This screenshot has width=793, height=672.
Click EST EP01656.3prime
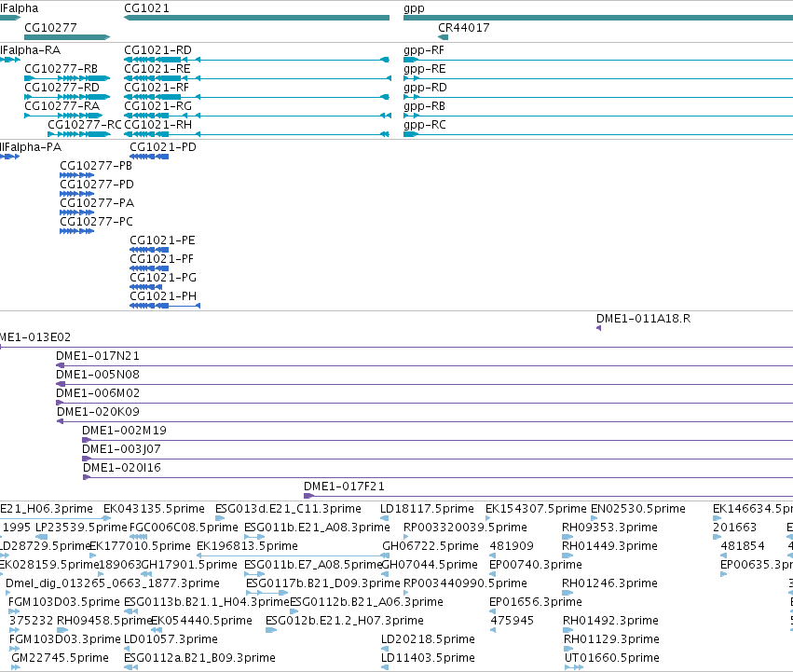pyautogui.click(x=493, y=611)
